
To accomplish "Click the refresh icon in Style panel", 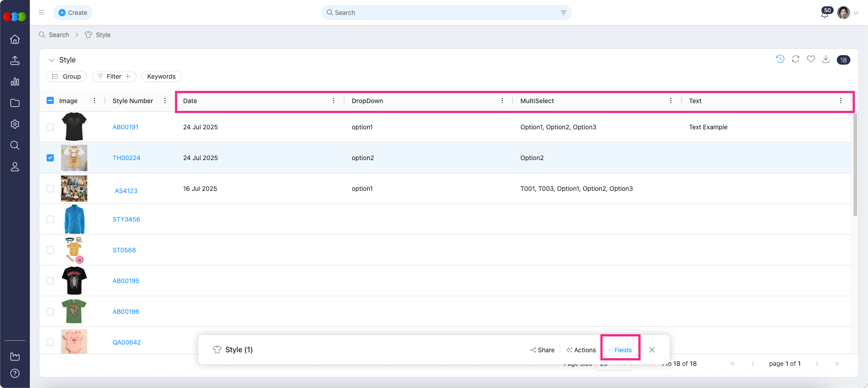I will pyautogui.click(x=796, y=59).
